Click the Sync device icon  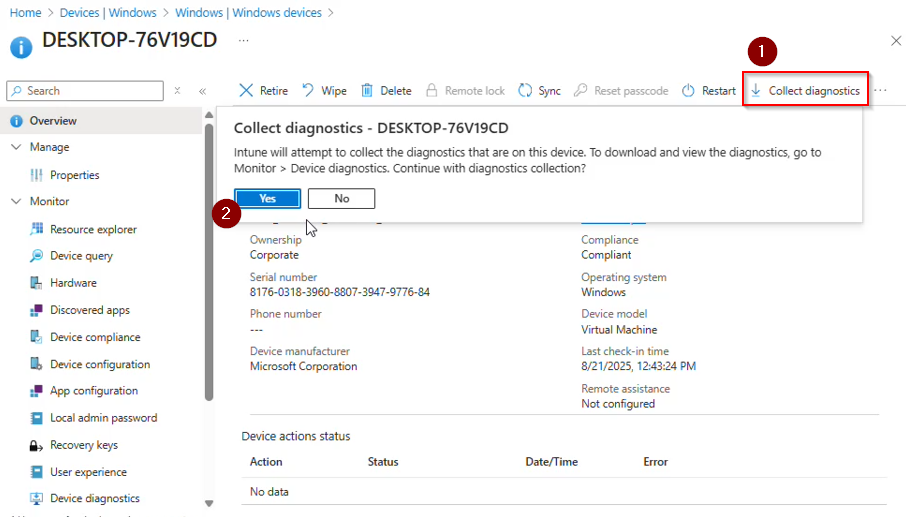pos(525,91)
